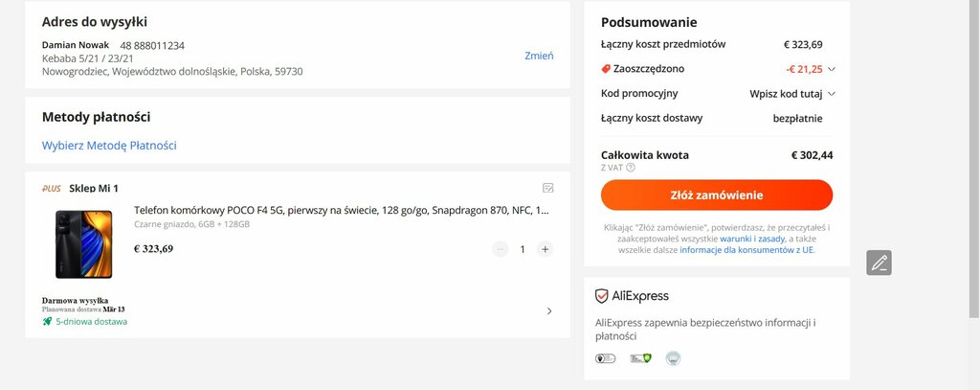Image resolution: width=980 pixels, height=390 pixels.
Task: Click the order note edit icon
Action: coord(548,188)
